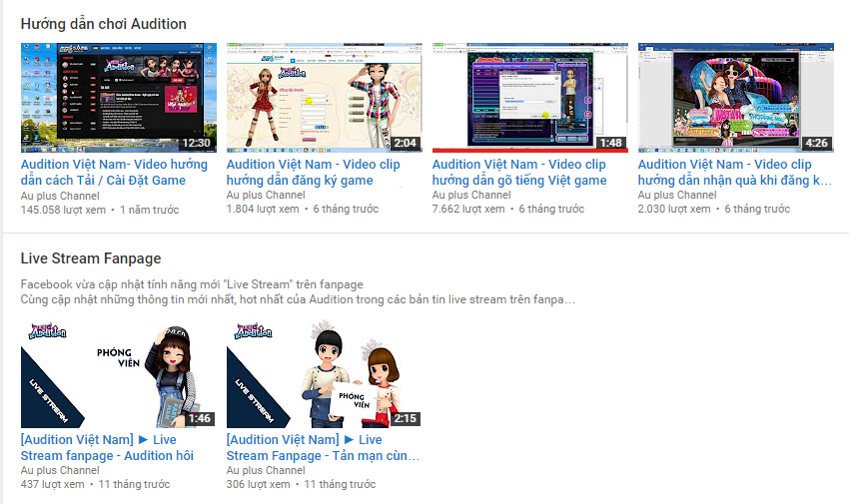Open Au plus Channel under the 7.662-view video
The image size is (849, 504).
click(471, 195)
